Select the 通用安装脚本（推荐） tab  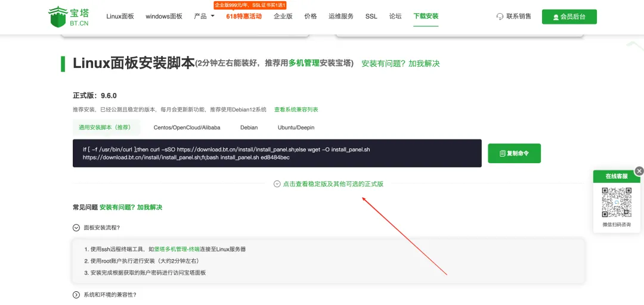tap(105, 127)
